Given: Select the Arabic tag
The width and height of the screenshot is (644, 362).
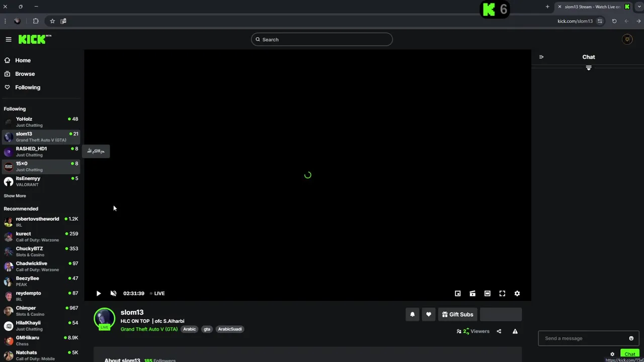Looking at the screenshot, I should [x=190, y=329].
